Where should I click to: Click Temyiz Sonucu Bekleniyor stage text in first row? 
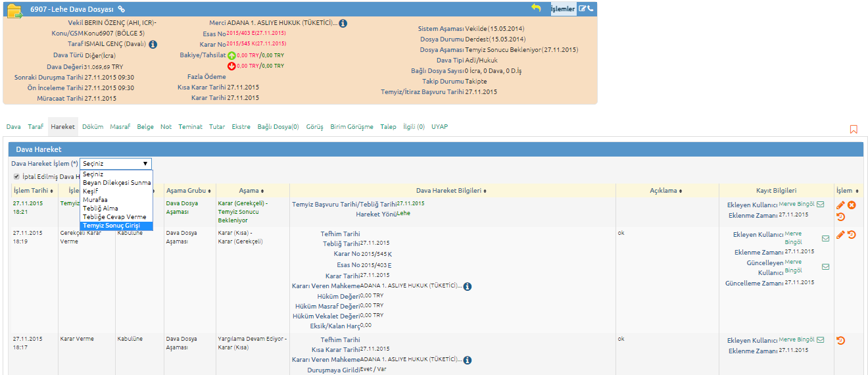coord(237,216)
